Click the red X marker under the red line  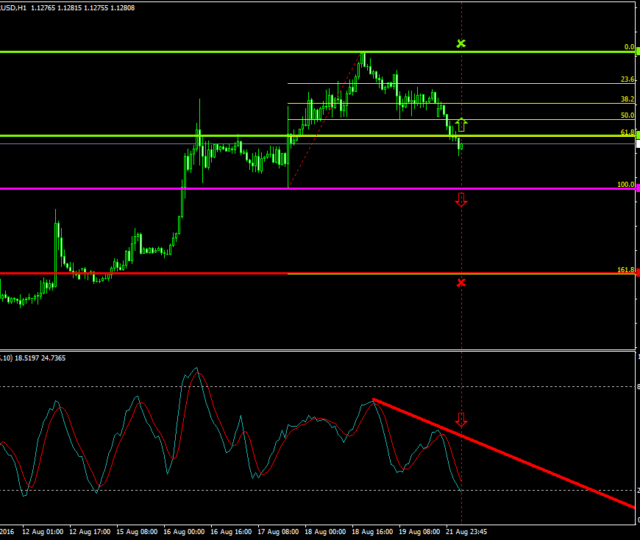(x=461, y=283)
